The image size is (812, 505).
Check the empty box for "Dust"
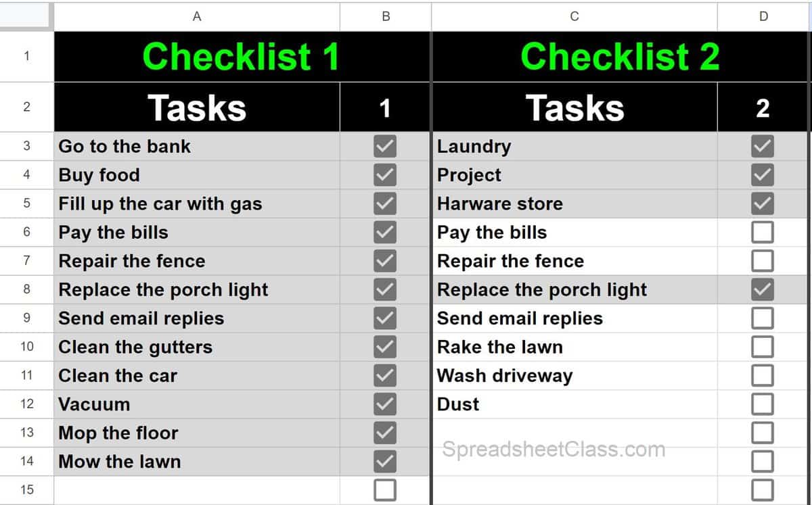pyautogui.click(x=762, y=404)
